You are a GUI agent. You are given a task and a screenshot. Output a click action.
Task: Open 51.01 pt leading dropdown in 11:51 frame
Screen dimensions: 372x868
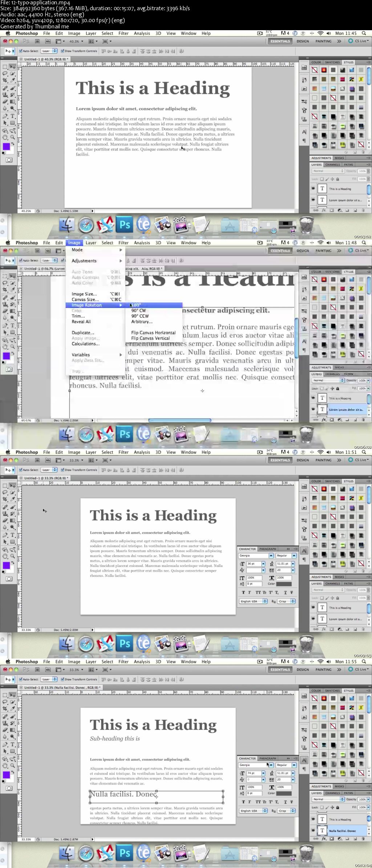coord(293,564)
